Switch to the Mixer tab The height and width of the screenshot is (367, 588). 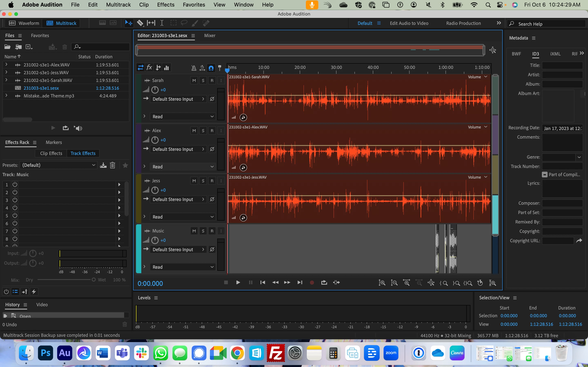209,36
